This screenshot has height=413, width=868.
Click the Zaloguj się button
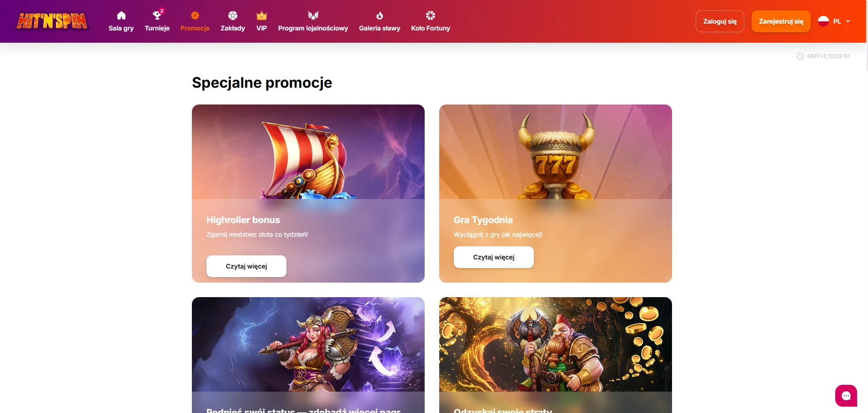pos(720,21)
